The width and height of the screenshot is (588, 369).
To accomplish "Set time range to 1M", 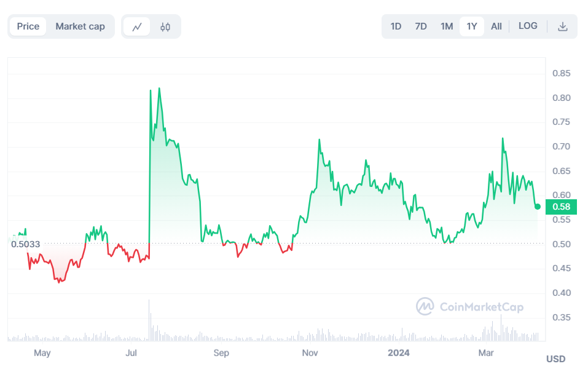I will (x=447, y=26).
